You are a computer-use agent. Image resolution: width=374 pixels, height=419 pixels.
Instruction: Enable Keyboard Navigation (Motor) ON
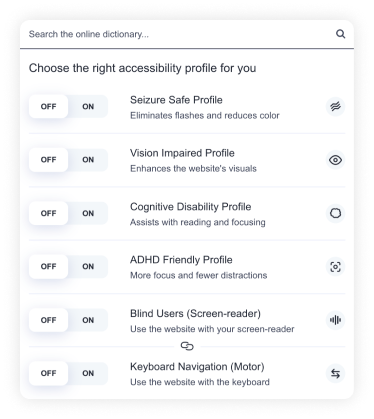click(88, 373)
